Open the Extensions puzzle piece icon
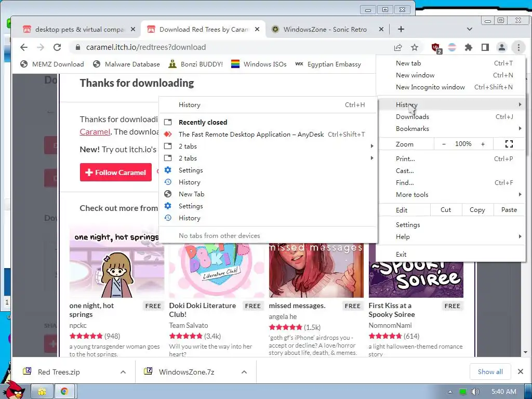532x399 pixels. (468, 47)
